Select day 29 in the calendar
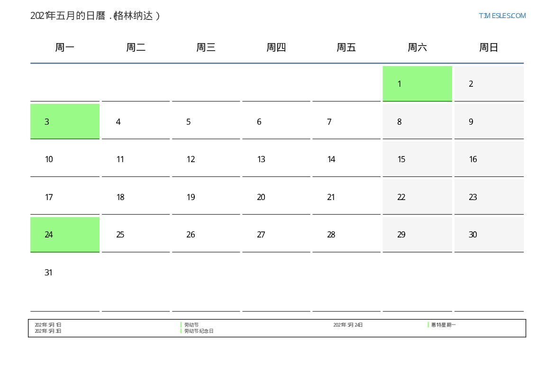Screen dimensions: 554x392 (x=417, y=234)
